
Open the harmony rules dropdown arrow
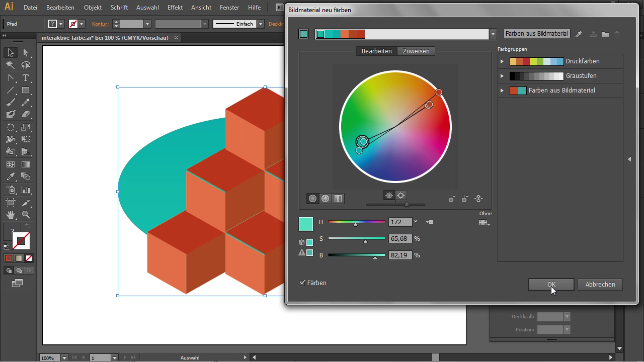pos(493,34)
